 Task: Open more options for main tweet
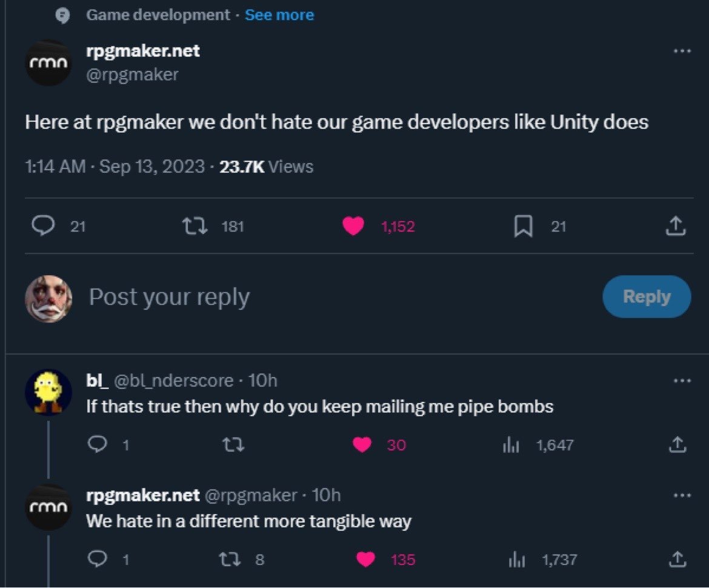click(682, 51)
